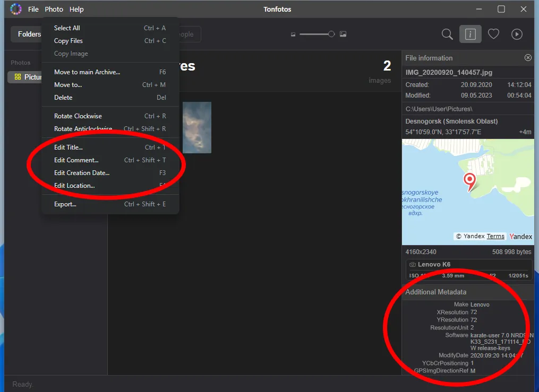
Task: Select Move to... menu entry
Action: point(110,85)
